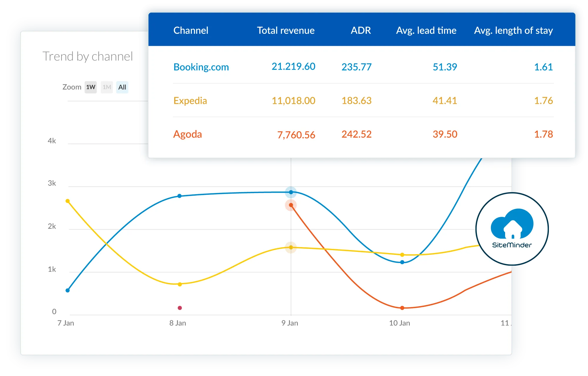588x376 pixels.
Task: Select the 1W zoom option
Action: point(91,87)
